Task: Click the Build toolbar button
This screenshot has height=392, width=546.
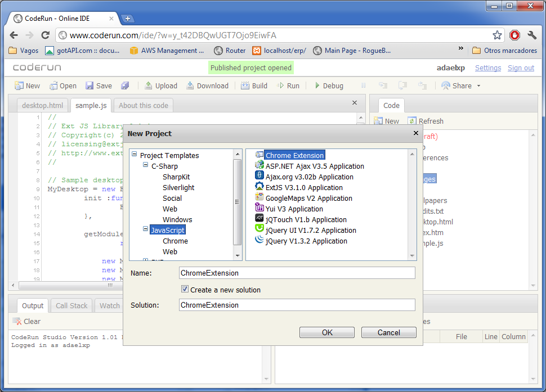Action: [x=254, y=85]
